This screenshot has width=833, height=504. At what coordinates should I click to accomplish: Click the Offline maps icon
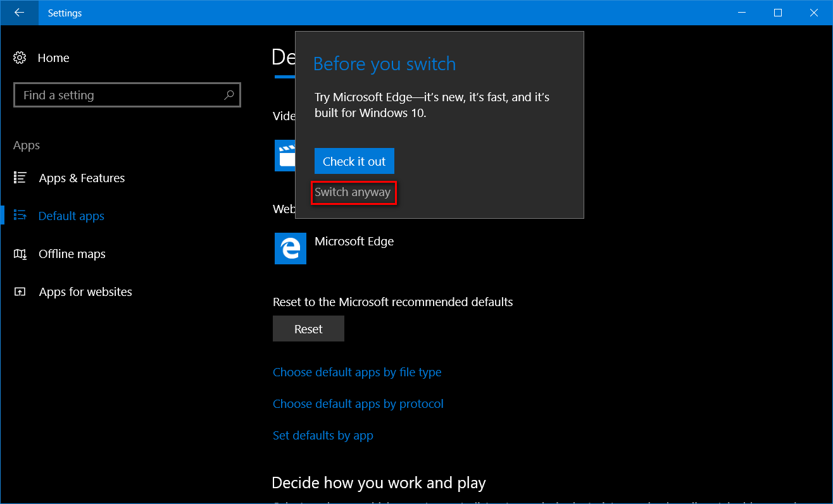[20, 254]
